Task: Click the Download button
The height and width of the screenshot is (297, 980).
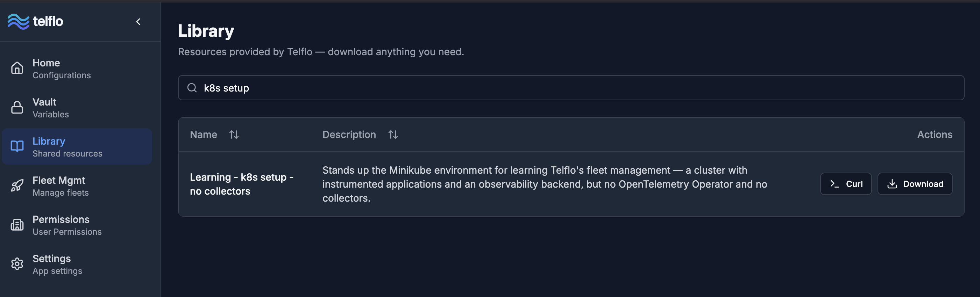Action: [x=915, y=184]
